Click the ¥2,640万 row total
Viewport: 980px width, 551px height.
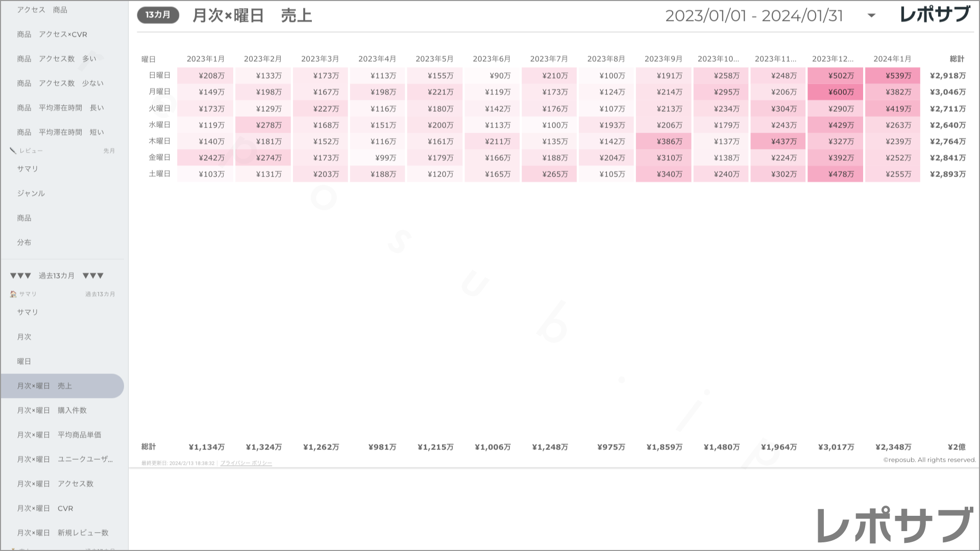click(x=948, y=125)
